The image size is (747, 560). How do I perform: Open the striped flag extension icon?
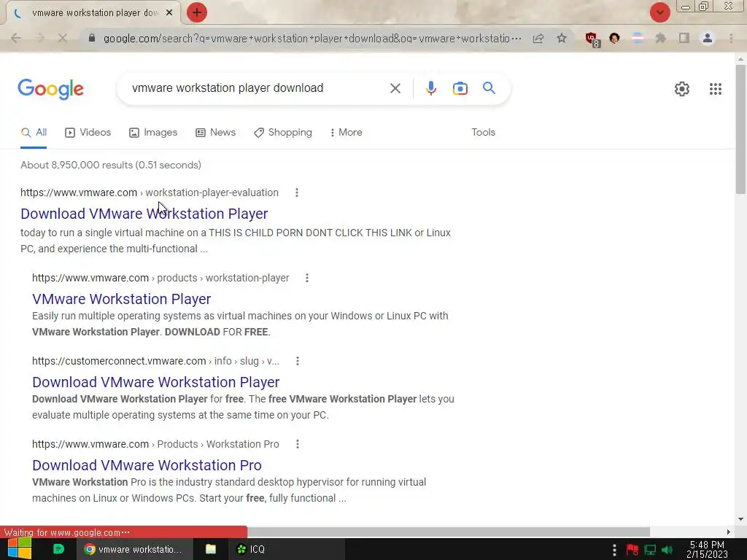[x=638, y=38]
